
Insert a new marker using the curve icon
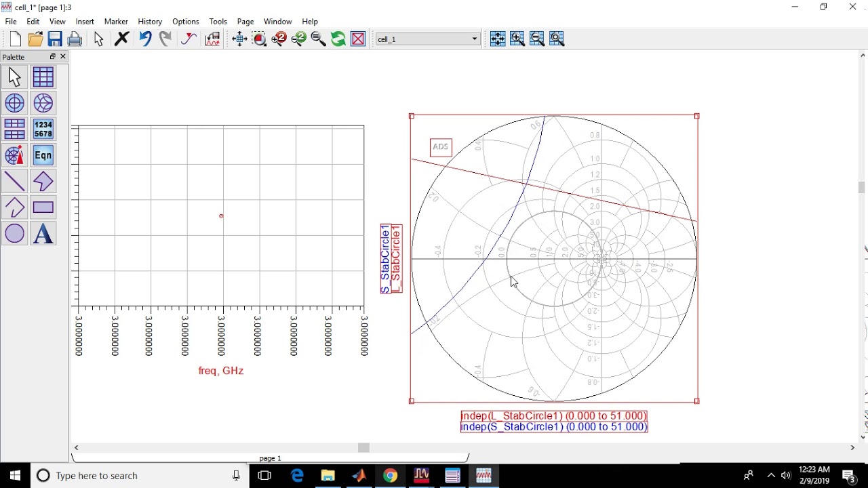click(189, 39)
